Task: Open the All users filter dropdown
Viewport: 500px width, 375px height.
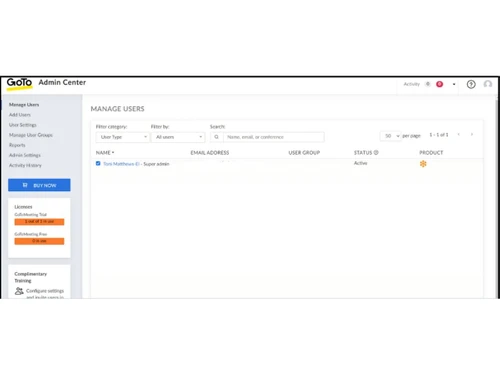Action: (x=178, y=137)
